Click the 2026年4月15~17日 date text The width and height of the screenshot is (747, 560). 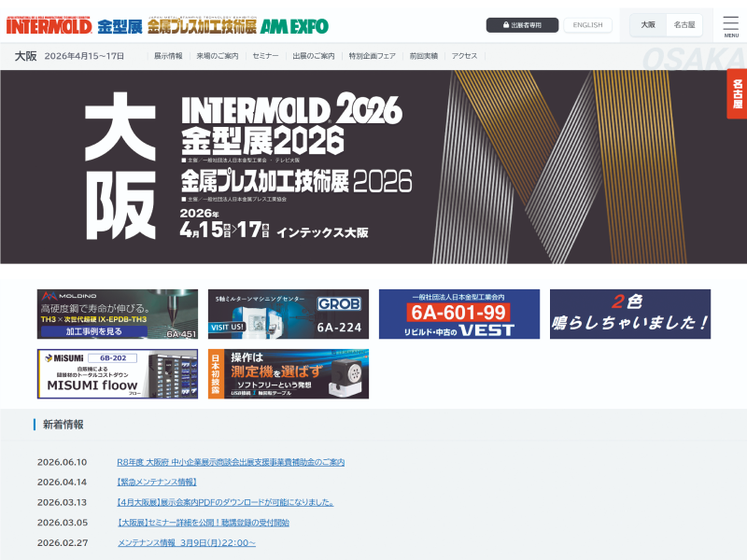point(84,56)
